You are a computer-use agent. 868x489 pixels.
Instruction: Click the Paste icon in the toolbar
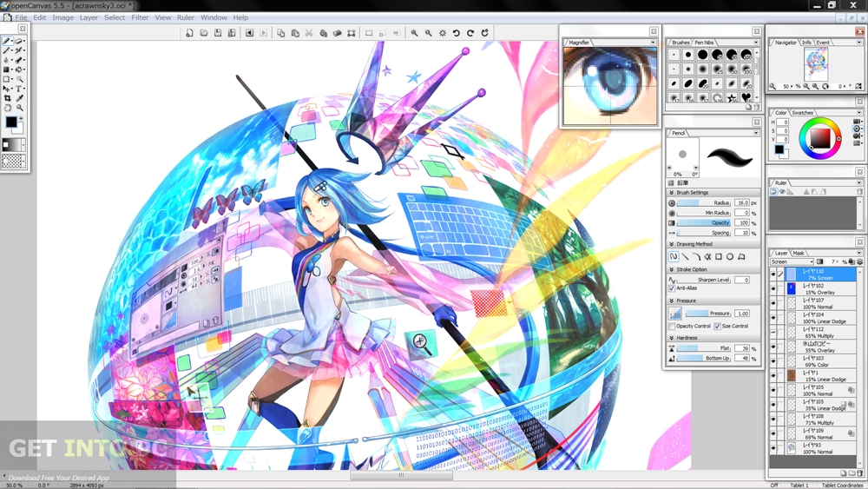(295, 33)
